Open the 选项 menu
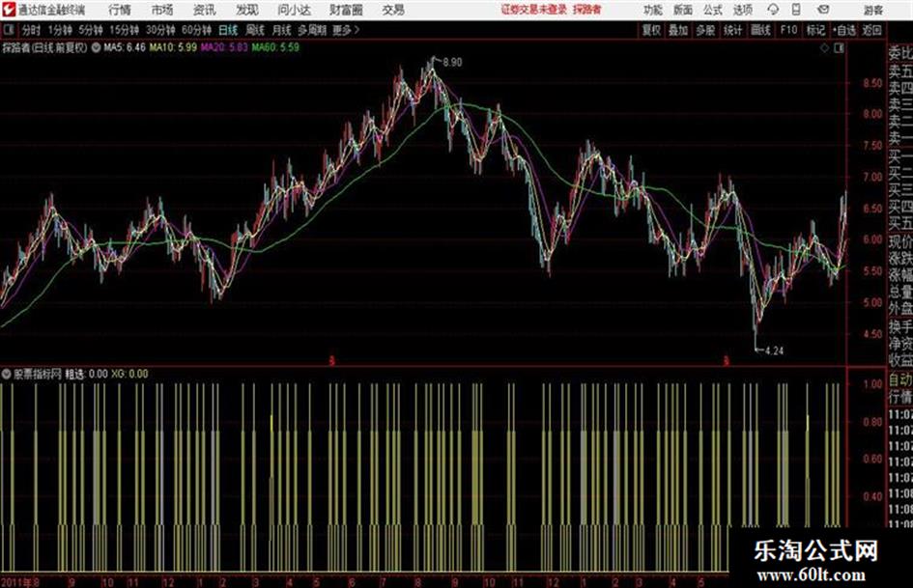 coord(743,10)
